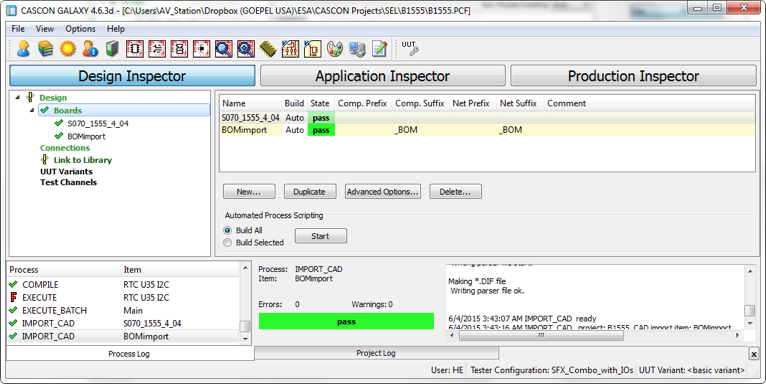
Task: Open the File menu
Action: [18, 29]
